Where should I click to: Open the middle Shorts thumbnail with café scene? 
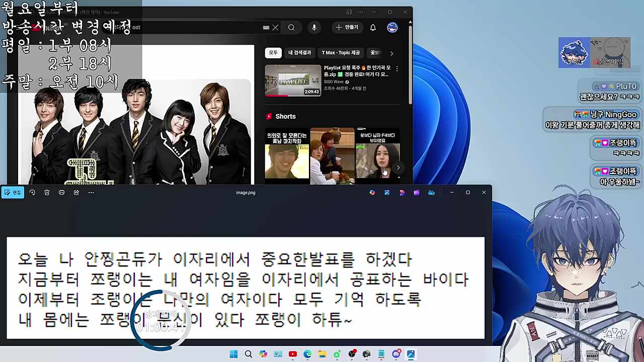pyautogui.click(x=332, y=156)
